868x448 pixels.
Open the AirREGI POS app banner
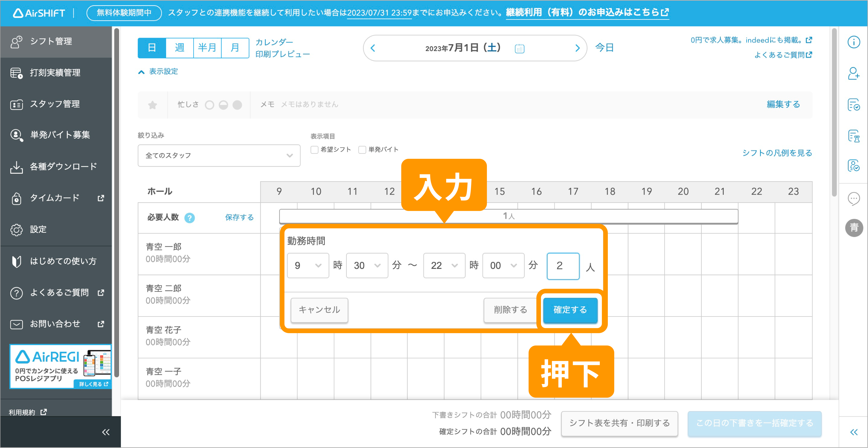[61, 366]
